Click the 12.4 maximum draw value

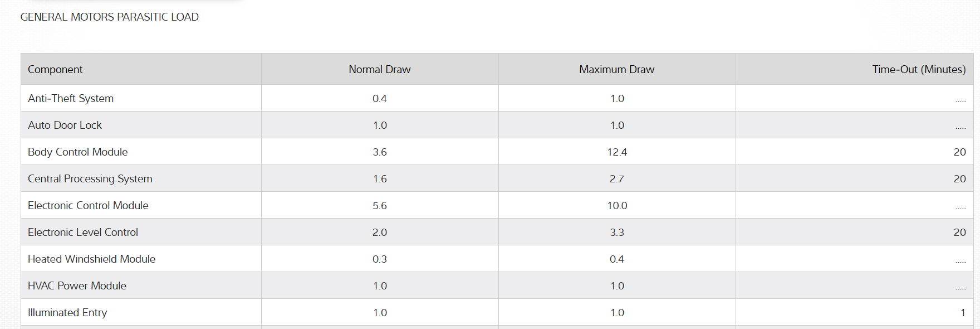pos(617,152)
